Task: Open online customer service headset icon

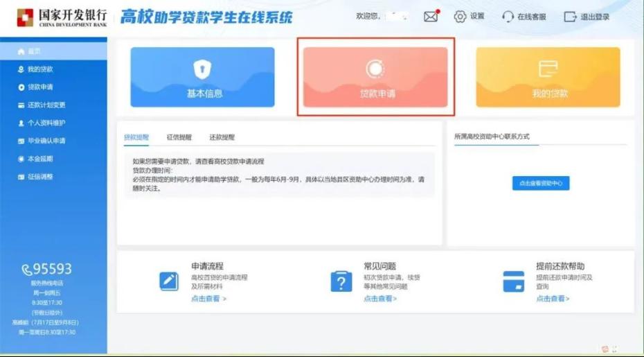Action: [508, 17]
